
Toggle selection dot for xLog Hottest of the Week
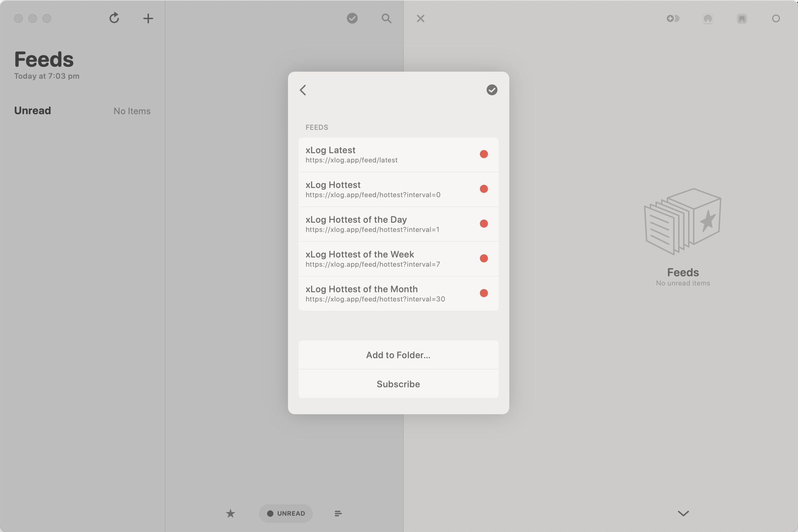coord(484,258)
